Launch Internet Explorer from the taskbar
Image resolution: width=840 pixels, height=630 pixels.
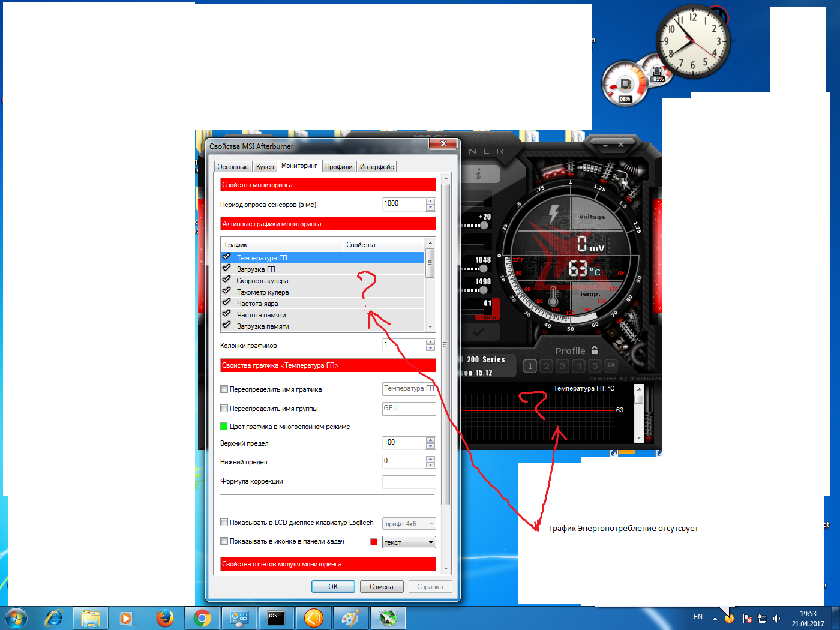coord(54,618)
